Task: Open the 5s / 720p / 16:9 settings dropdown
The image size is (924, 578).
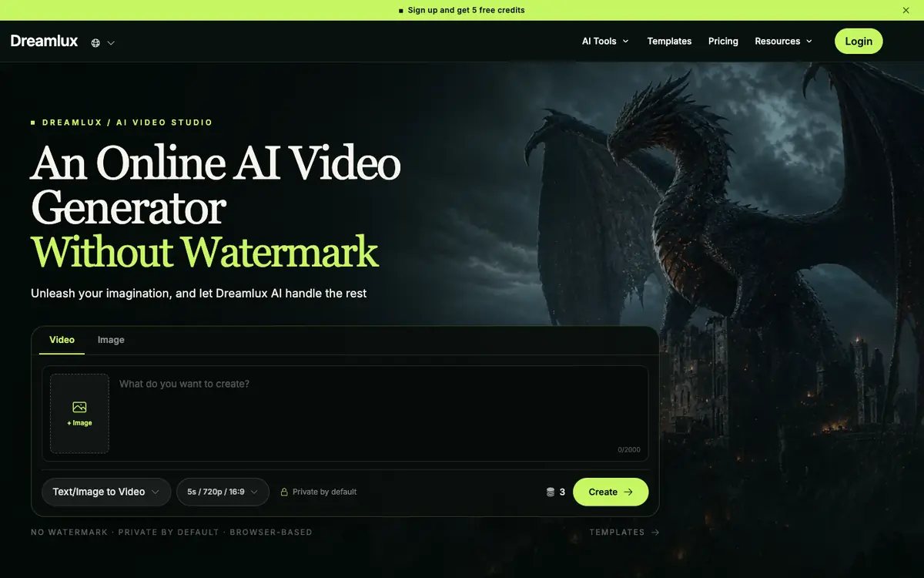Action: [x=223, y=492]
